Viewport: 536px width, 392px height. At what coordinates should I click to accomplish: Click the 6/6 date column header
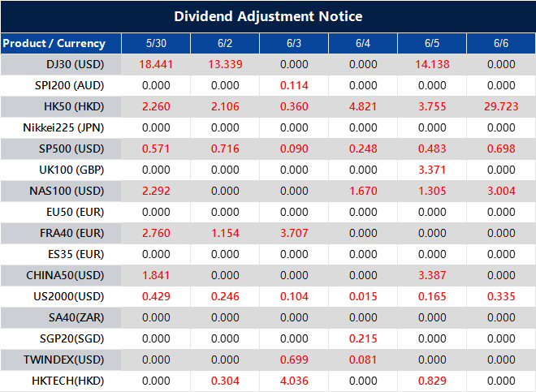click(501, 43)
